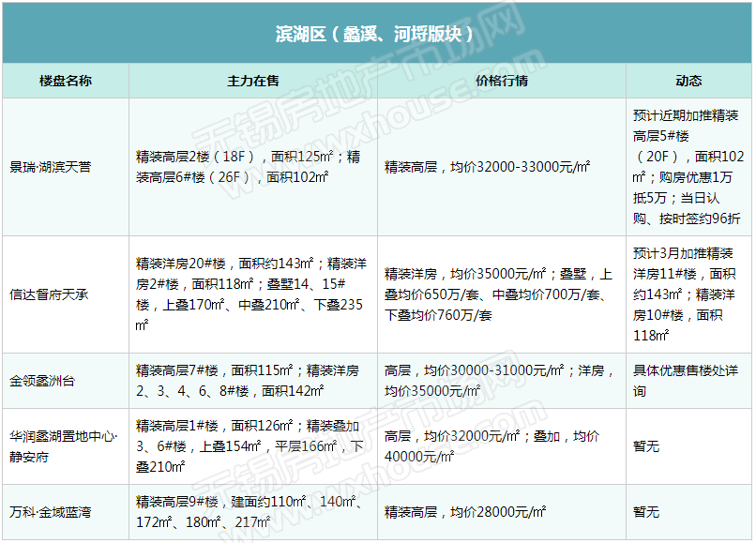Select the 楼盘名称 column header
The width and height of the screenshot is (756, 543).
(66, 81)
